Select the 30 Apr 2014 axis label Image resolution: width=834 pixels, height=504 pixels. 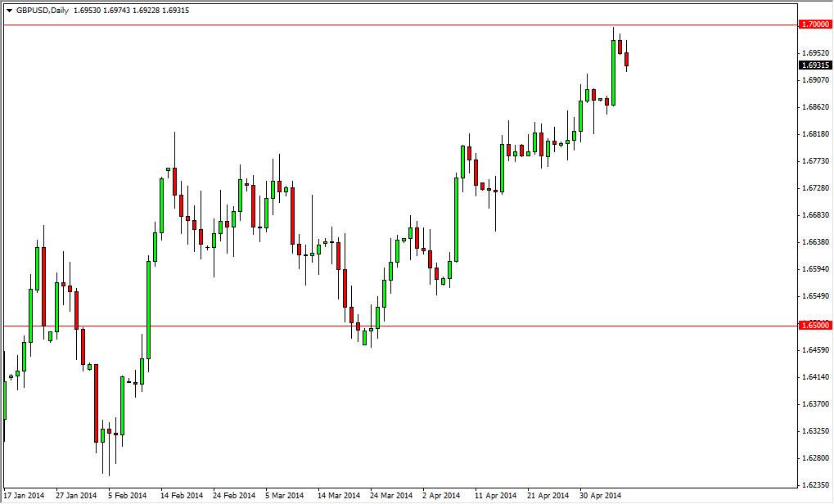click(x=600, y=495)
